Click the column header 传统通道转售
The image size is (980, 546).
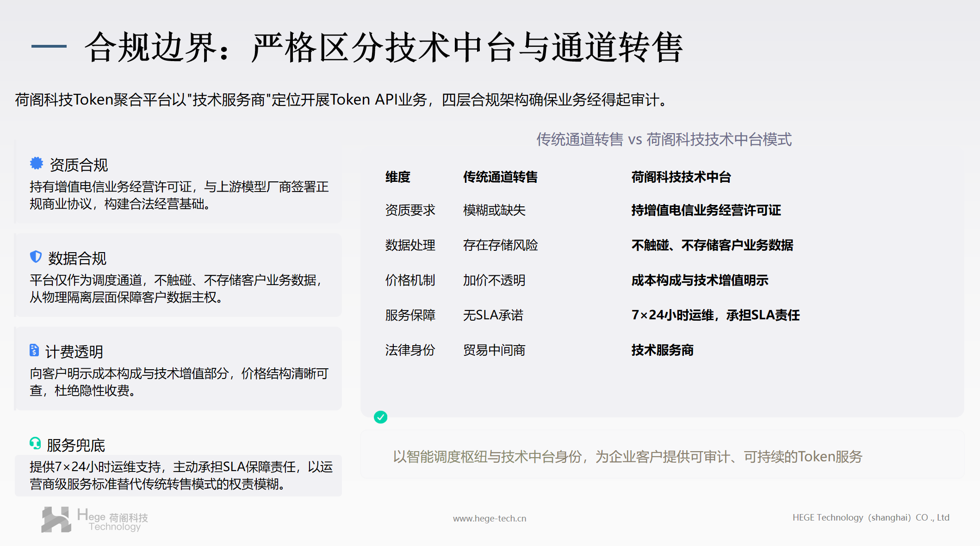pos(500,177)
